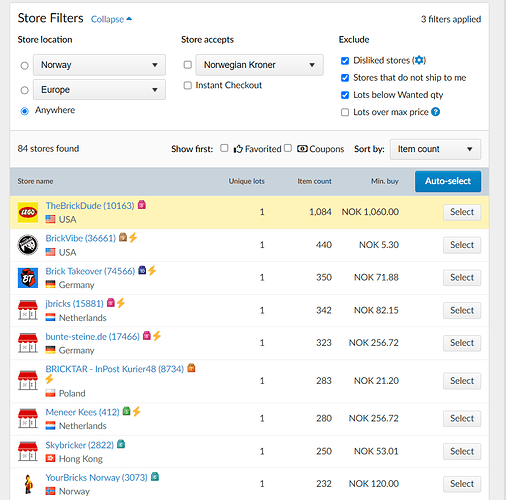Screen dimensions: 506x500
Task: Select the Norway country radio button
Action: pyautogui.click(x=24, y=65)
